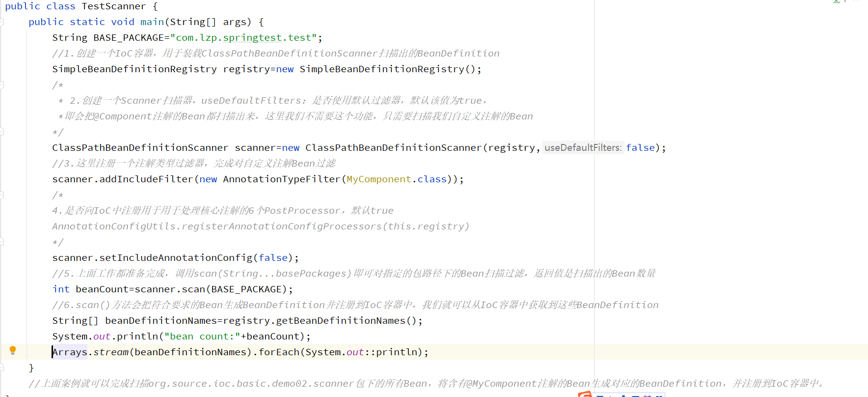Click the final comment mentioning org.source.ioc.basic.demo02.scanner

[x=428, y=384]
